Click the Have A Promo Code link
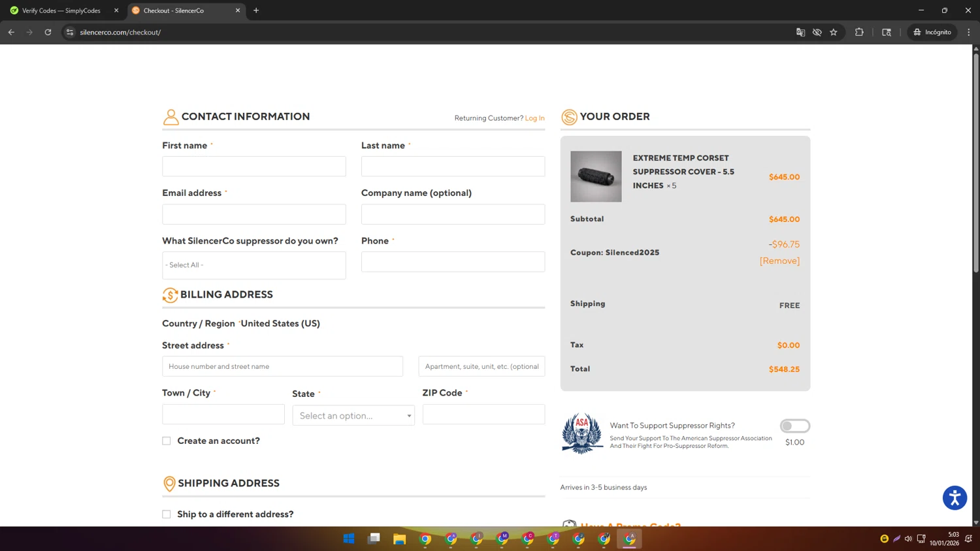 (630, 525)
